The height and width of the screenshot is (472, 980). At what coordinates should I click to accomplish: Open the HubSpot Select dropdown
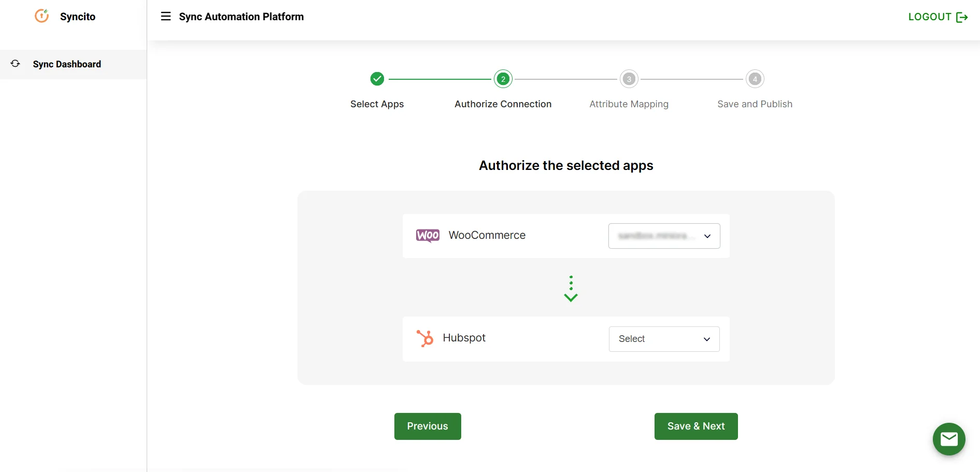coord(664,339)
